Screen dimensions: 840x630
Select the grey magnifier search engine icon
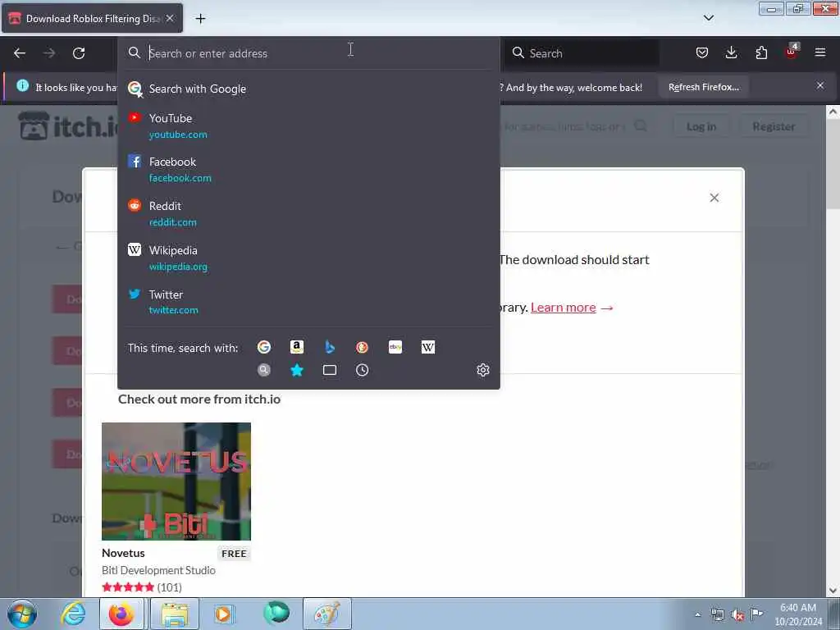[263, 370]
